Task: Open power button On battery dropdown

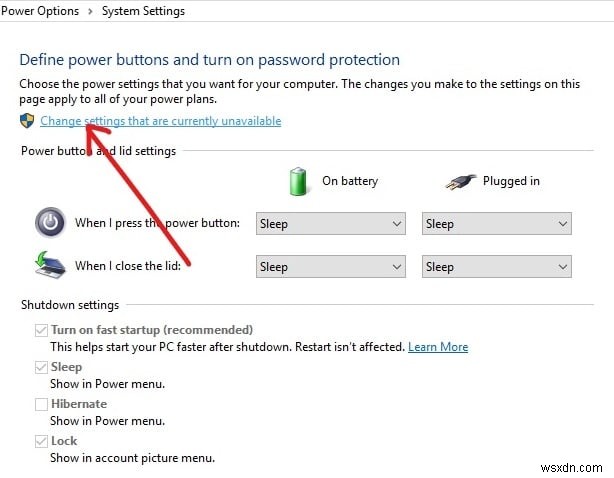Action: [x=330, y=224]
